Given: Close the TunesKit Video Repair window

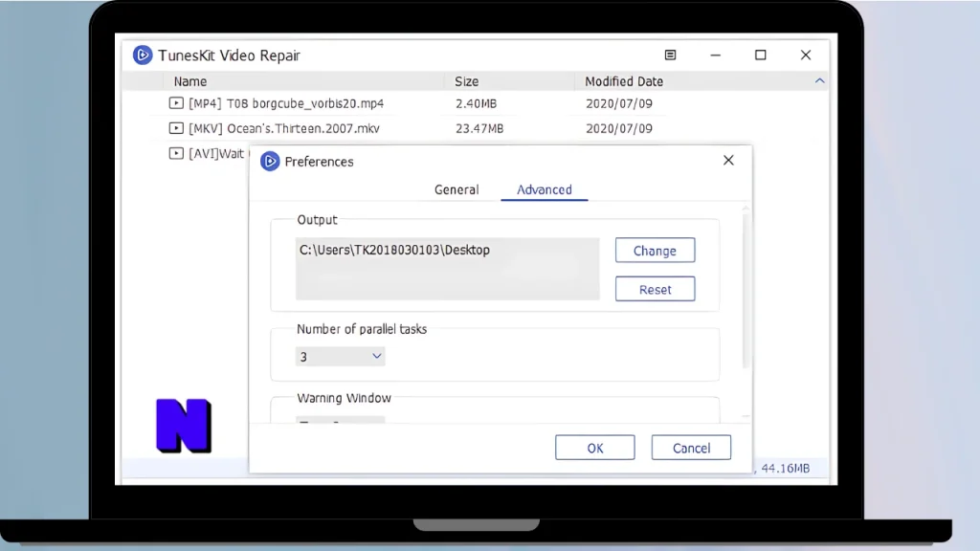Looking at the screenshot, I should (x=806, y=55).
